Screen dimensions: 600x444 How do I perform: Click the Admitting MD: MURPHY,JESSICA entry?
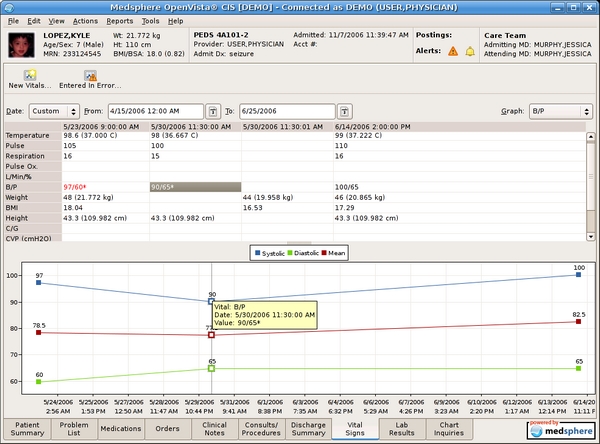537,45
